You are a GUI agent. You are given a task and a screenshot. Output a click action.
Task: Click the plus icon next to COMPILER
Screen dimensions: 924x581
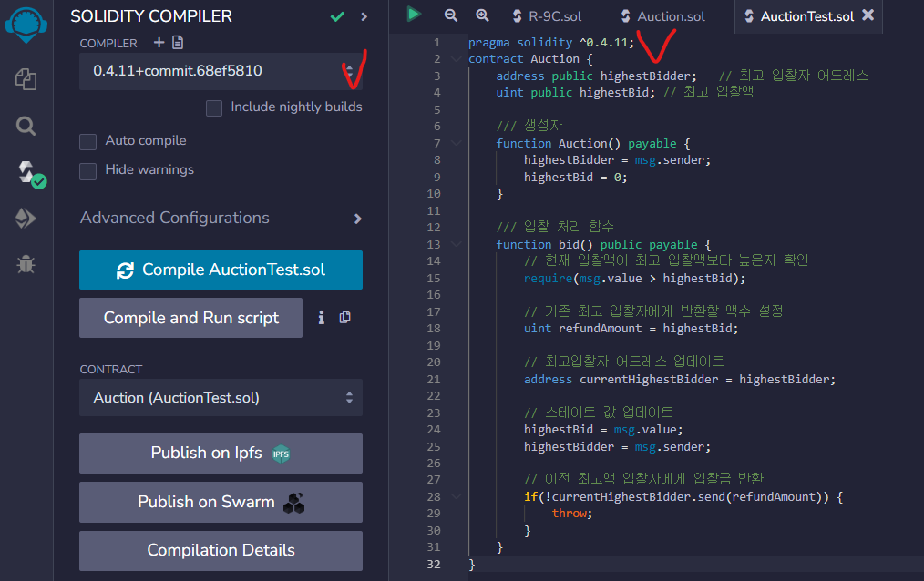(159, 43)
